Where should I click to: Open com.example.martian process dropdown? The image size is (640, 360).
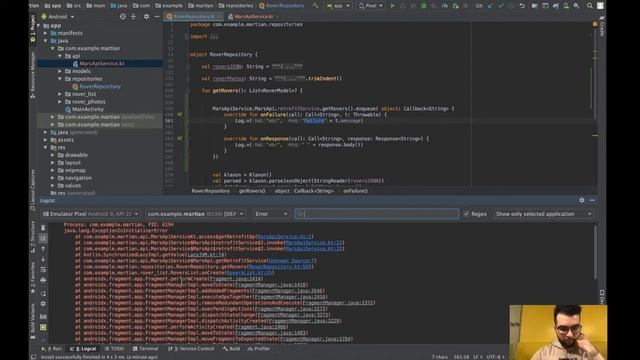tap(196, 214)
